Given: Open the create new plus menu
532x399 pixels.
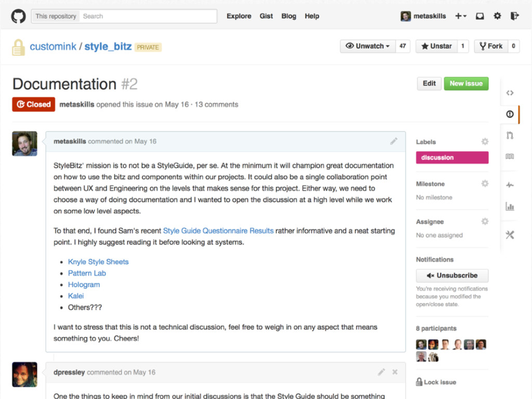Looking at the screenshot, I should pyautogui.click(x=461, y=16).
